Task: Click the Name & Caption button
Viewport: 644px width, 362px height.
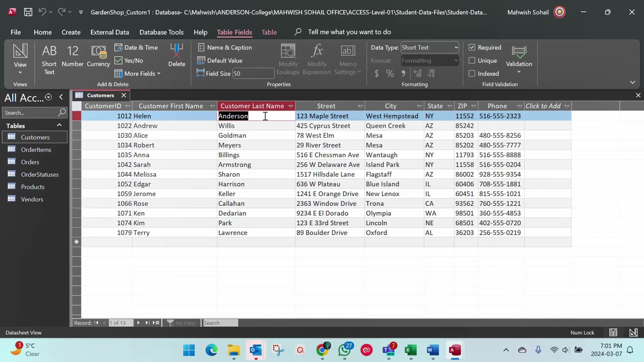Action: [224, 47]
